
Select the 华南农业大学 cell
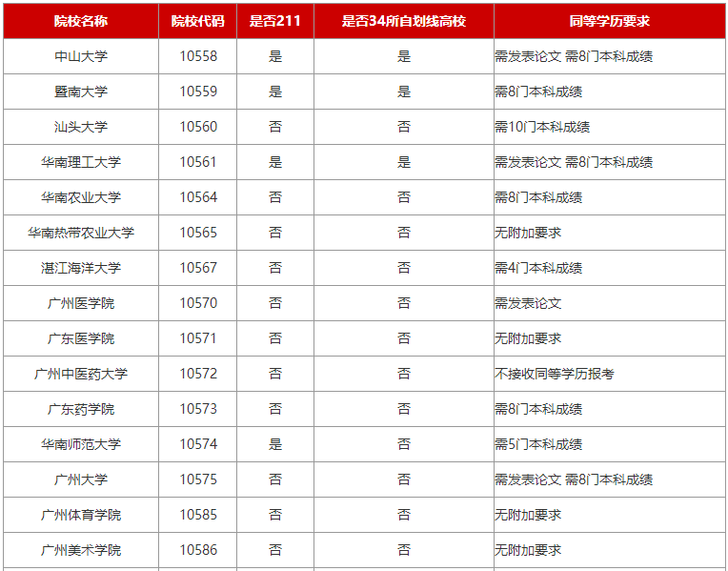pyautogui.click(x=81, y=197)
